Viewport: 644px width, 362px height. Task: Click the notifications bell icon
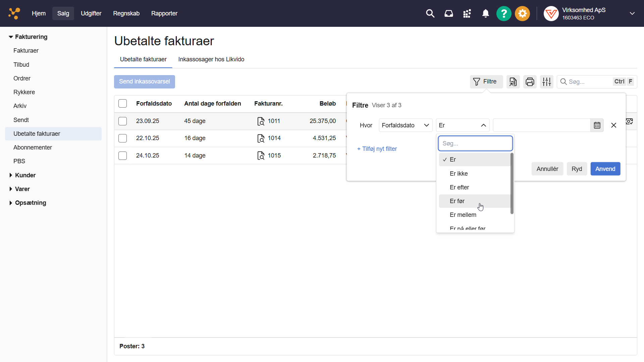[x=485, y=13]
